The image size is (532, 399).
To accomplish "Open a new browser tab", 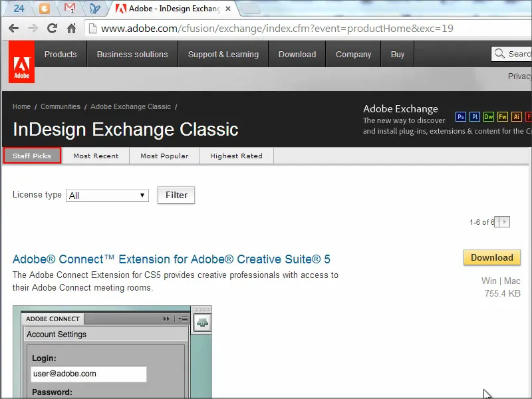I will tap(251, 9).
